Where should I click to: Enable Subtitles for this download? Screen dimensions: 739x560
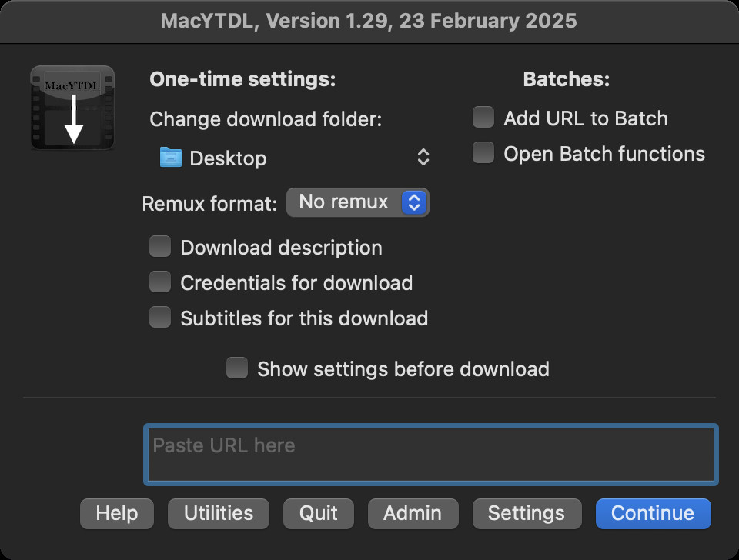160,318
